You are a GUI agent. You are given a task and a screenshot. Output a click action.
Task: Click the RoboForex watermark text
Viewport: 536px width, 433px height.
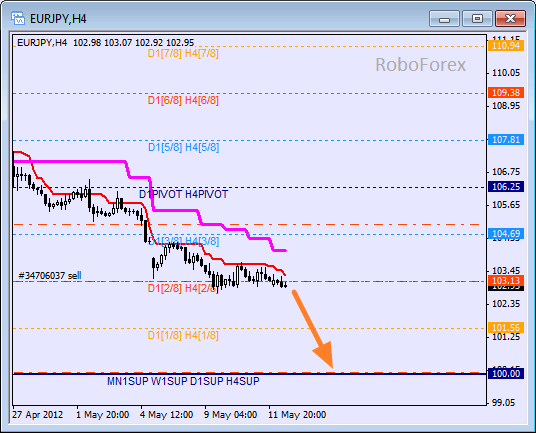420,65
